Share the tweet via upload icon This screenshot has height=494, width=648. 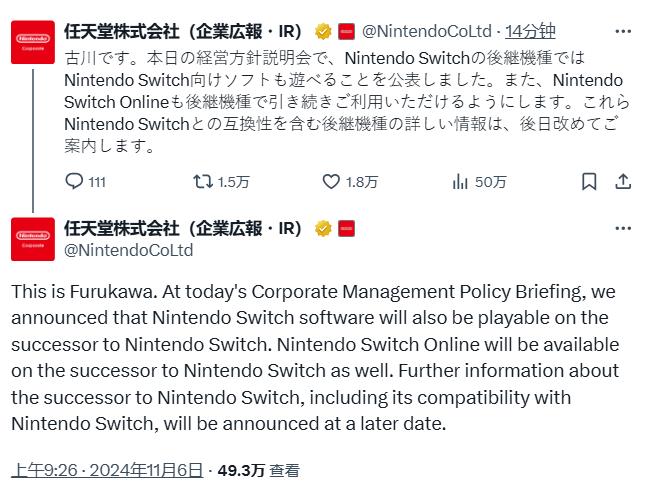622,181
